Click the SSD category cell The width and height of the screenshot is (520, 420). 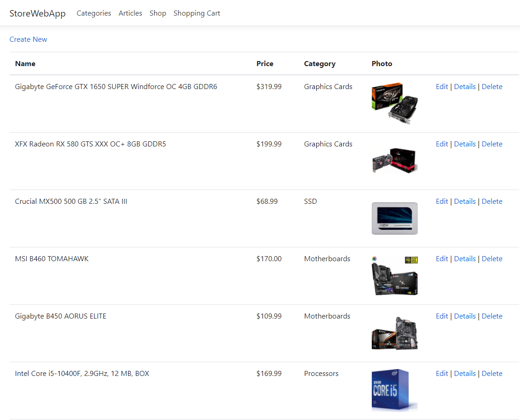click(310, 202)
